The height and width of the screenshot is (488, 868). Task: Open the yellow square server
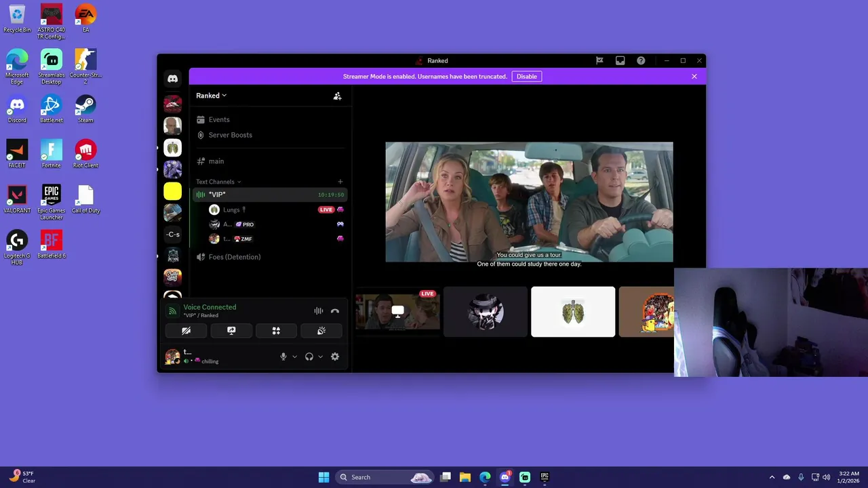173,191
